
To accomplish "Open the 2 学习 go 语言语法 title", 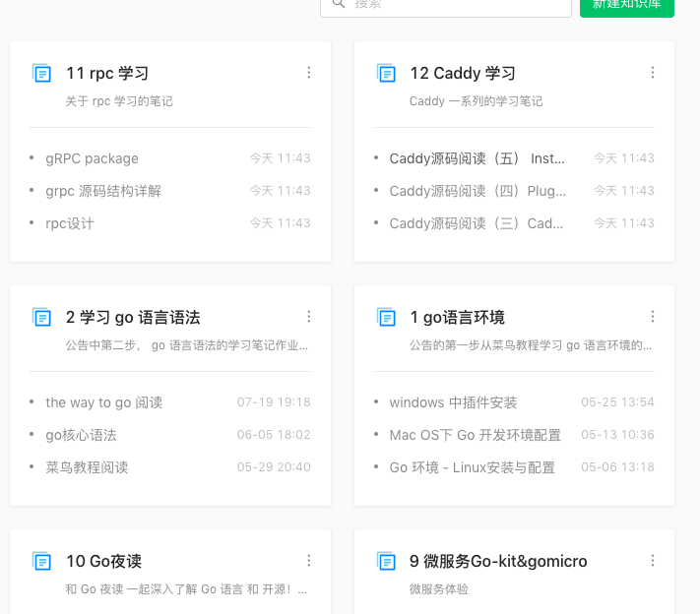I will click(x=133, y=317).
